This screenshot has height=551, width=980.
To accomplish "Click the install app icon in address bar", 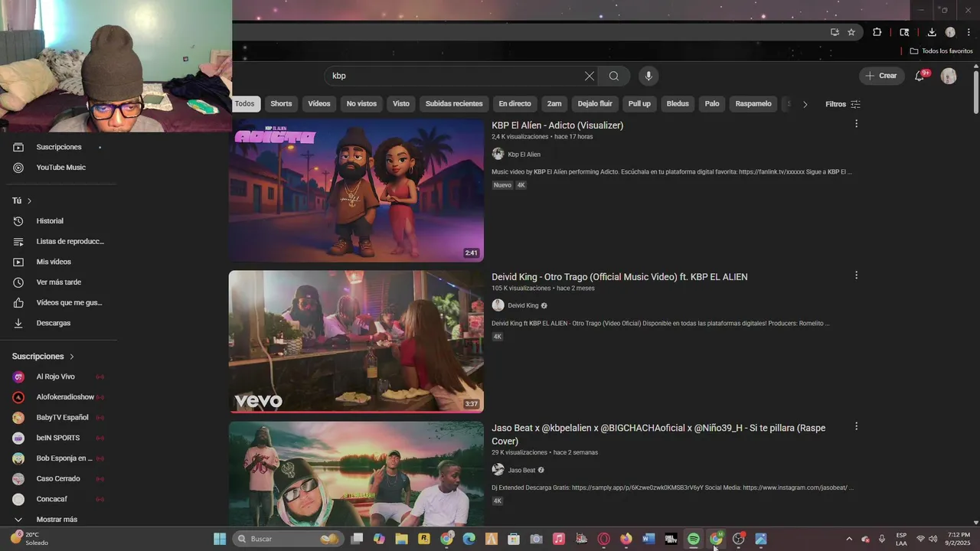I will coord(835,32).
